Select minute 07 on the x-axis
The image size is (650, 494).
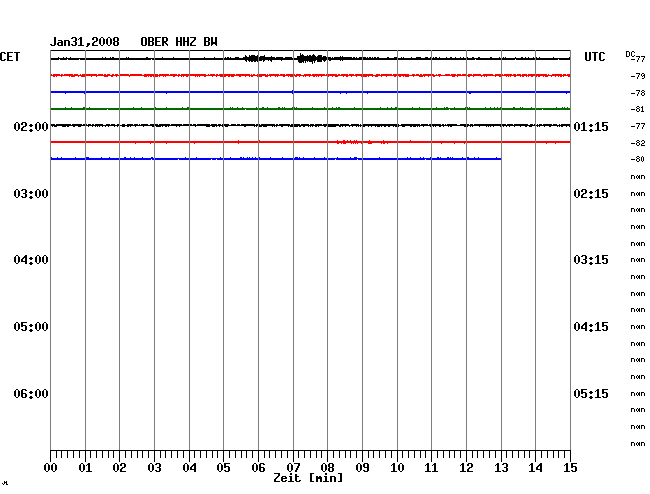tap(293, 468)
